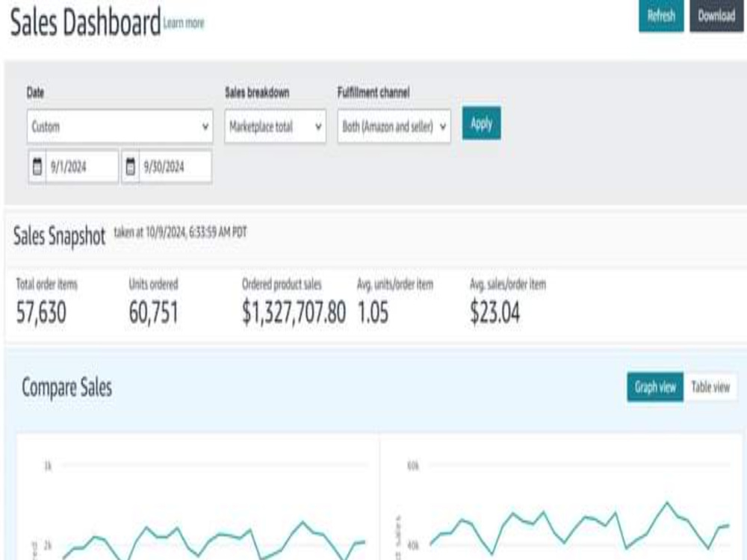Open the Fulfillment channel dropdown

tap(394, 127)
